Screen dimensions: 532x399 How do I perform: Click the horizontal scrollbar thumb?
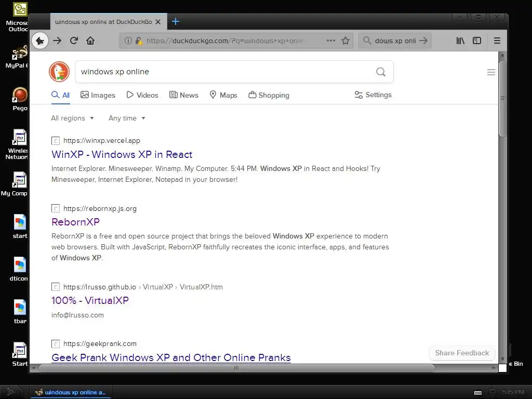(x=236, y=368)
